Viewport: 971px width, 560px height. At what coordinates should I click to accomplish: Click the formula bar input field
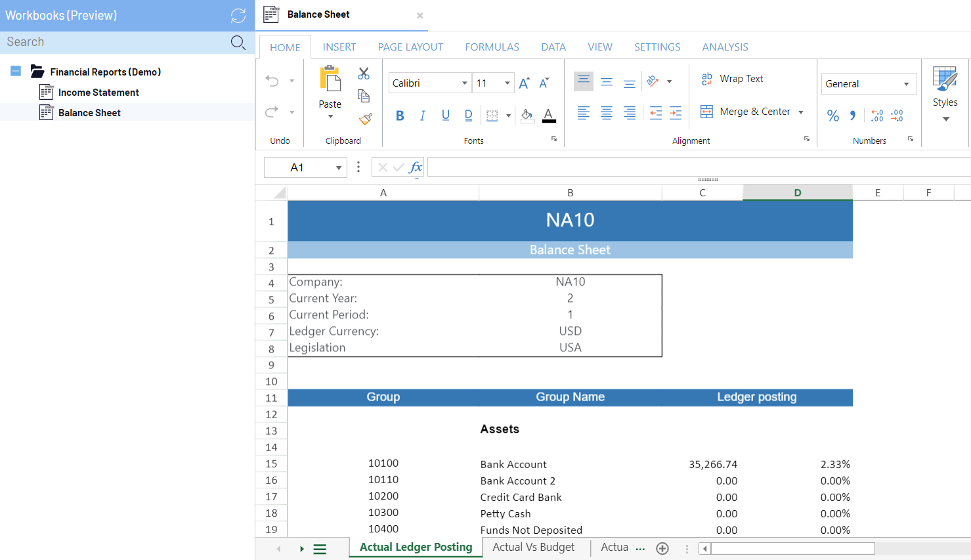pos(696,167)
